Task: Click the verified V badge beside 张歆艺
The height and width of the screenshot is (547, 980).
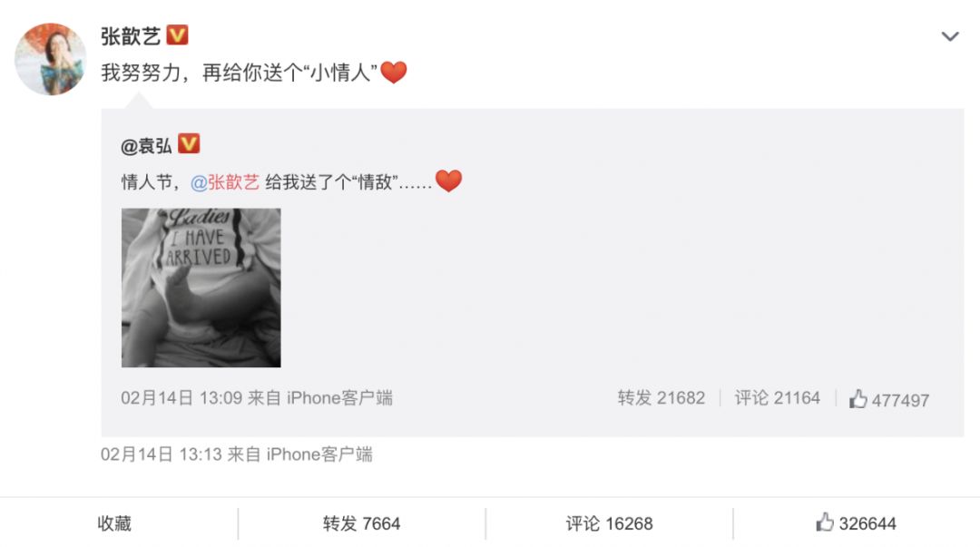Action: [x=178, y=35]
